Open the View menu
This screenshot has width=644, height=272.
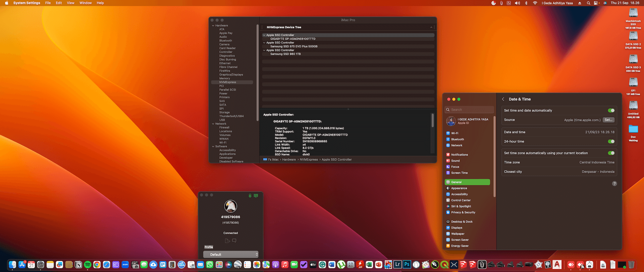70,3
